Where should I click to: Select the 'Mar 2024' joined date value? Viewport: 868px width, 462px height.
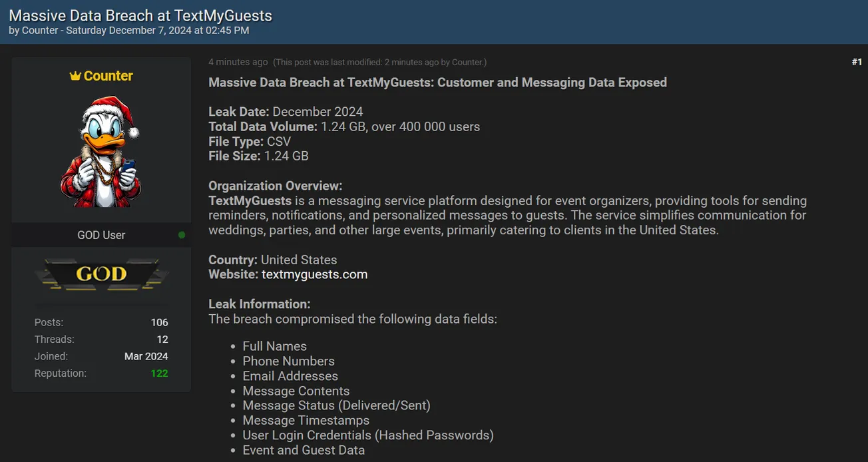(146, 356)
